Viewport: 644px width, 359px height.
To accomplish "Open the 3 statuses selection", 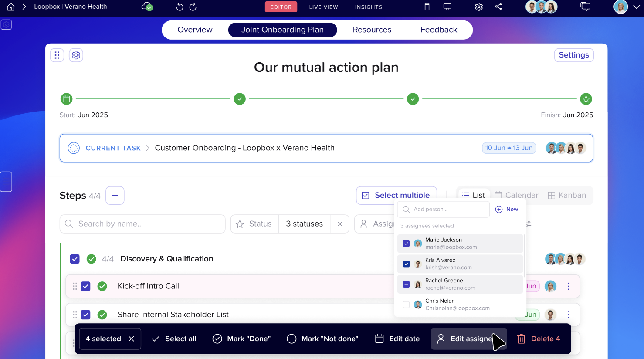I will (305, 224).
